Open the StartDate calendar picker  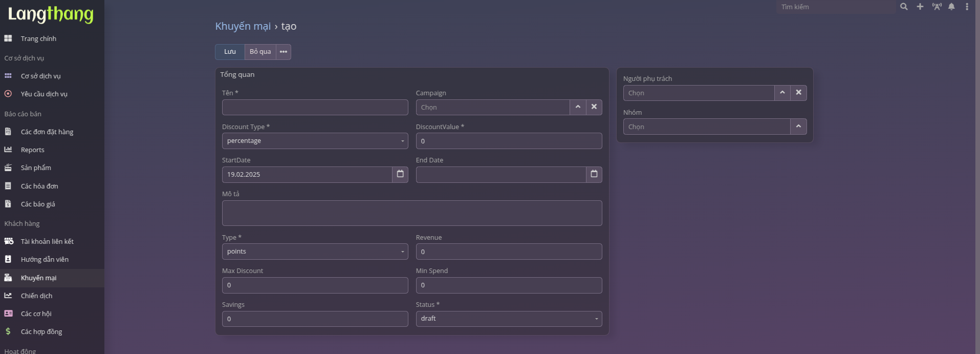(400, 174)
